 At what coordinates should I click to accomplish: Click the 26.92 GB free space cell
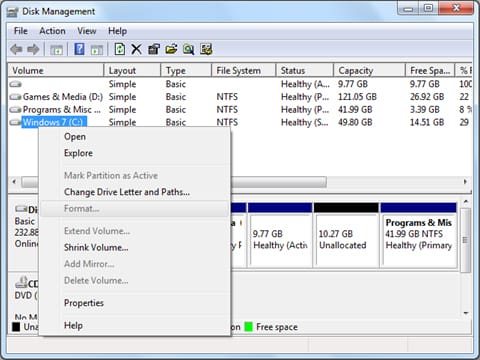427,97
